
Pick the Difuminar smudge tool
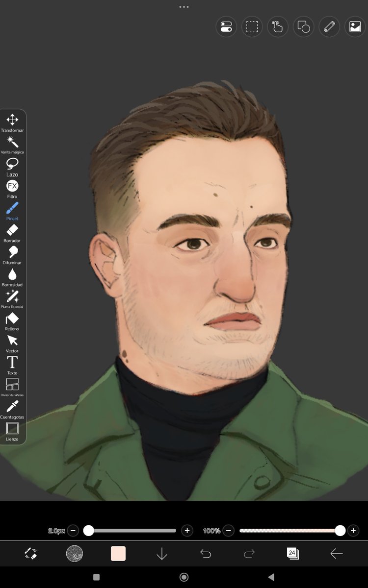[x=12, y=255]
